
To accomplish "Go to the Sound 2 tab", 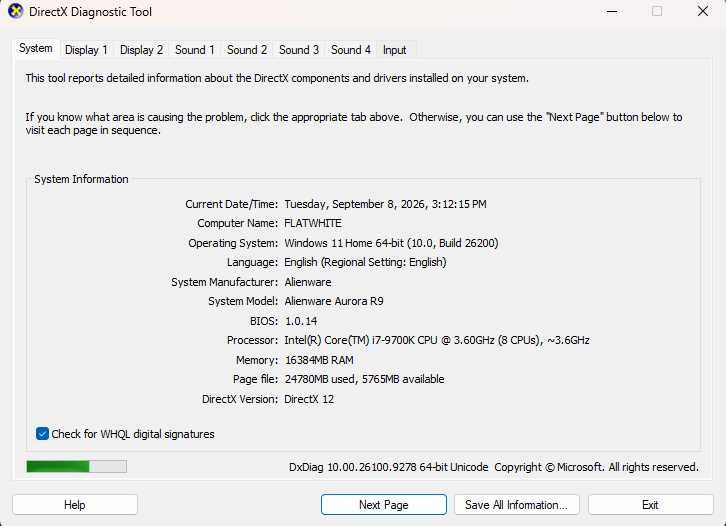I will pyautogui.click(x=247, y=50).
